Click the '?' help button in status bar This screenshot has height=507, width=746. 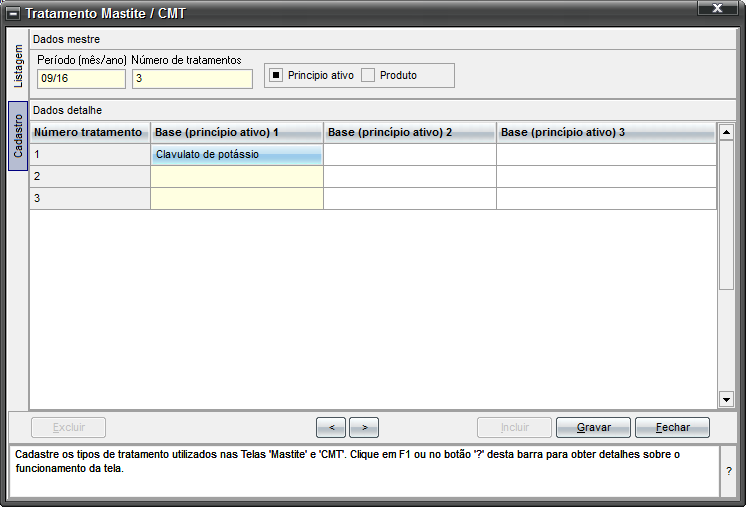click(729, 471)
